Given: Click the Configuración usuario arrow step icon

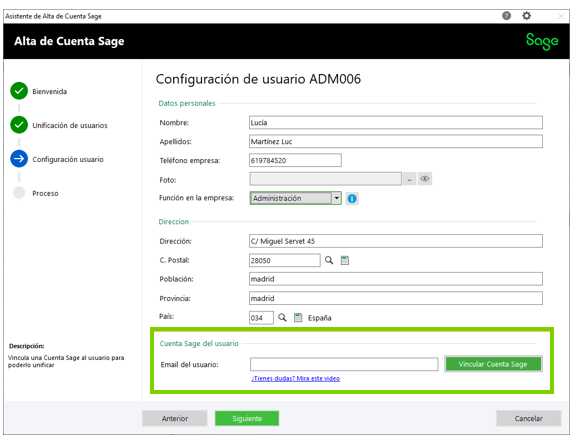Looking at the screenshot, I should pos(19,159).
